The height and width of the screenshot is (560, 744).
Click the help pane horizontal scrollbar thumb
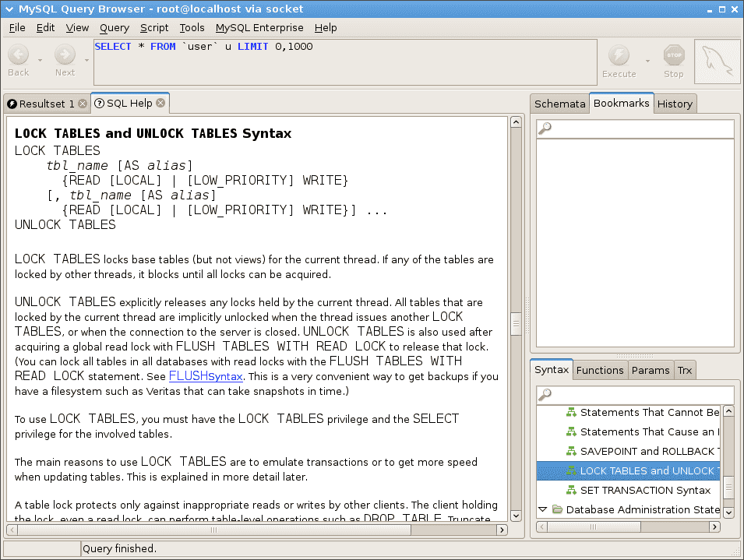point(214,530)
